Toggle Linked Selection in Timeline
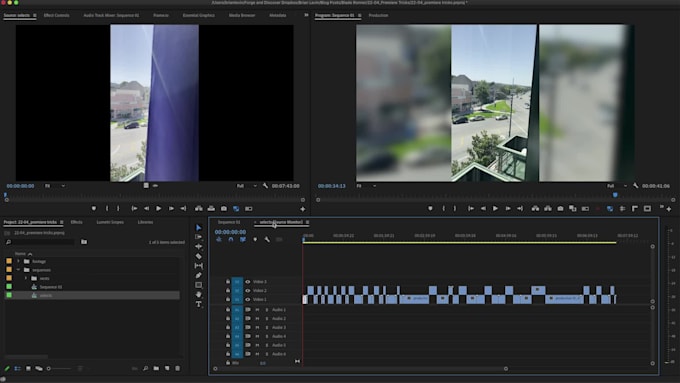 (x=243, y=239)
